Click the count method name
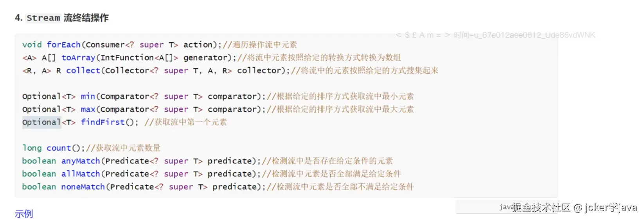The width and height of the screenshot is (644, 220). (x=59, y=148)
